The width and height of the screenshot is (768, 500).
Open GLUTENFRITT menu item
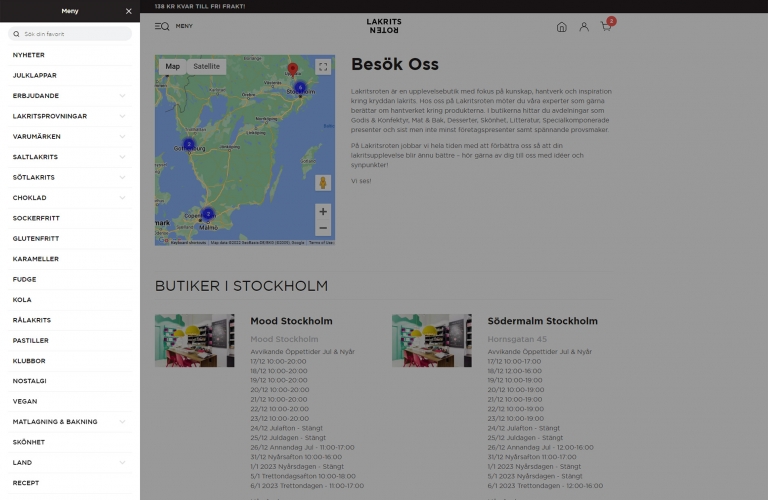(70, 238)
